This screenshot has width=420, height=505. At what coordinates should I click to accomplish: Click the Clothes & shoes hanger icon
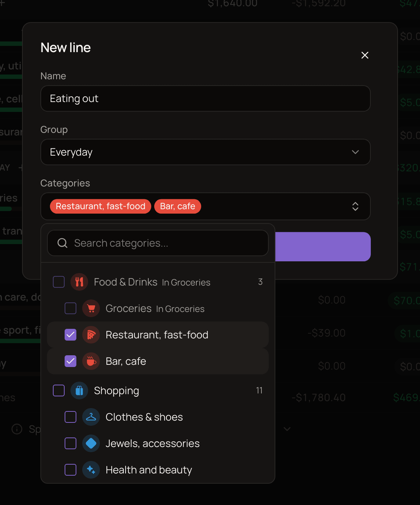pyautogui.click(x=91, y=417)
